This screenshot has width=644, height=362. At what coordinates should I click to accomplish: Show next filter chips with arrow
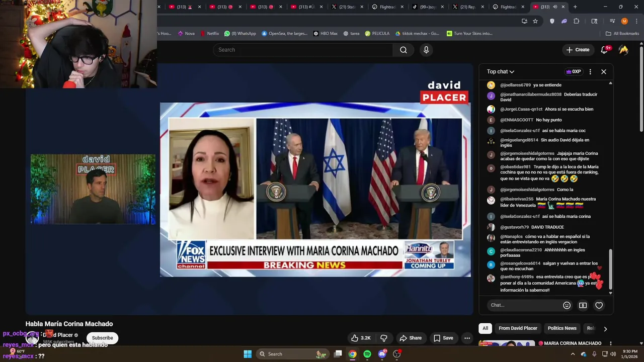[x=605, y=329]
